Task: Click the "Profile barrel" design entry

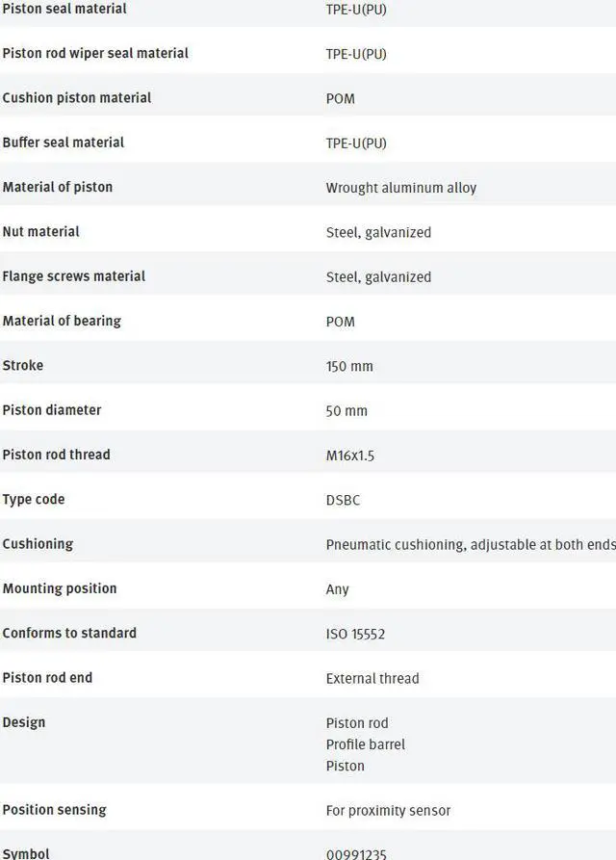Action: pyautogui.click(x=366, y=744)
